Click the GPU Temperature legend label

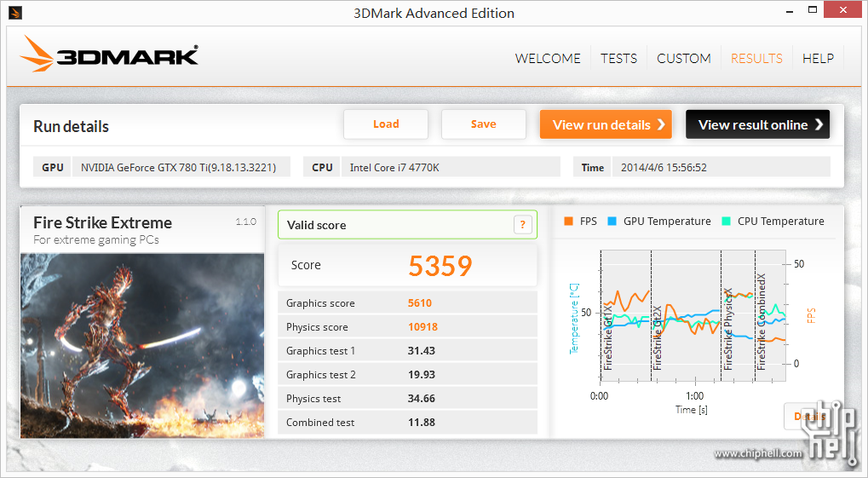667,221
